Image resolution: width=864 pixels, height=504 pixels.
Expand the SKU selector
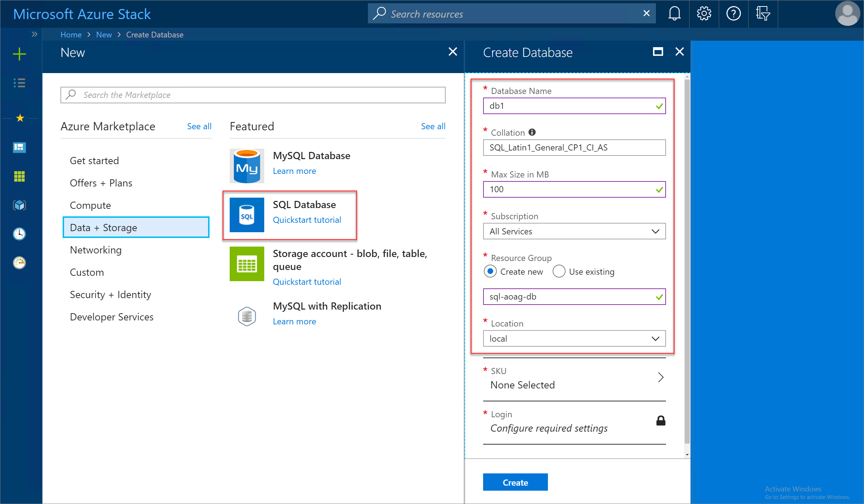660,377
